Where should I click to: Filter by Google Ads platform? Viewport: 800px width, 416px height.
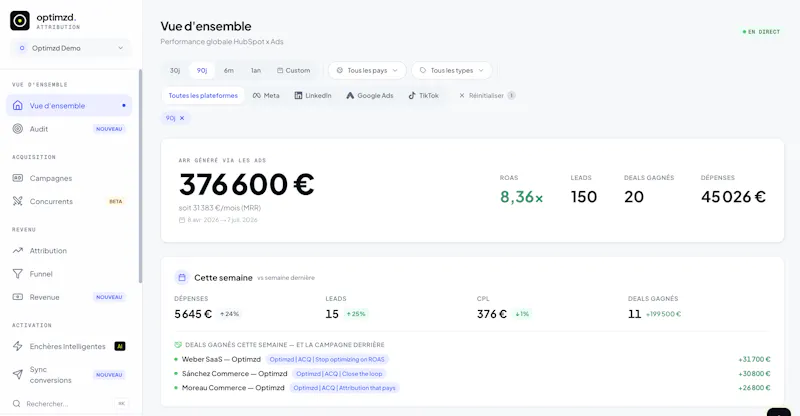[x=369, y=95]
